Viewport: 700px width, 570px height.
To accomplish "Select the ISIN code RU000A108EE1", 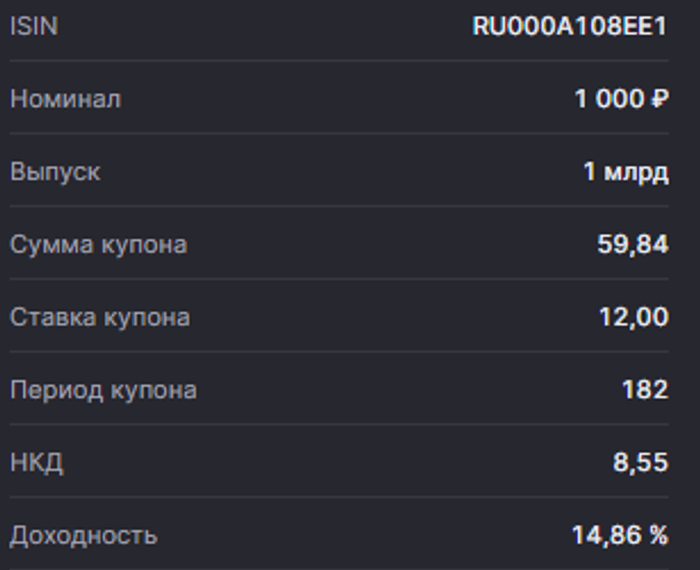I will point(569,27).
